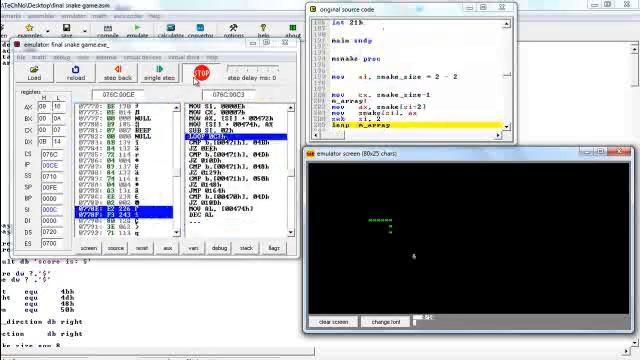Click highlighted 'loop m_array' source line
This screenshot has height=360, width=640.
416,125
